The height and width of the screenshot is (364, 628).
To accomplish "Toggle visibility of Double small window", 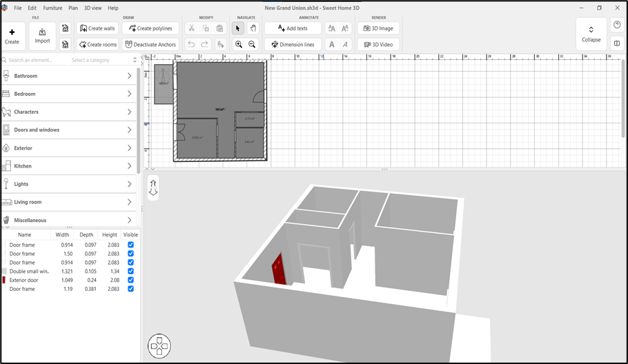I will [130, 271].
